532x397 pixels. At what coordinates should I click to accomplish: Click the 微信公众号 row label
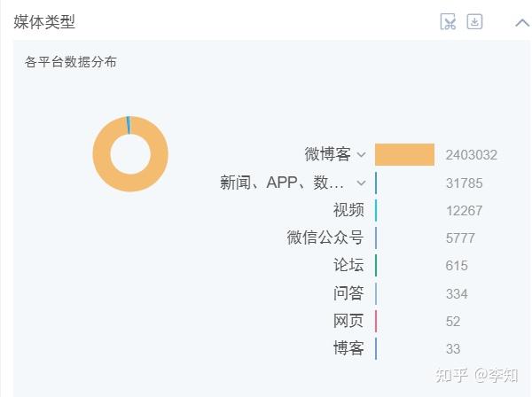tap(325, 237)
